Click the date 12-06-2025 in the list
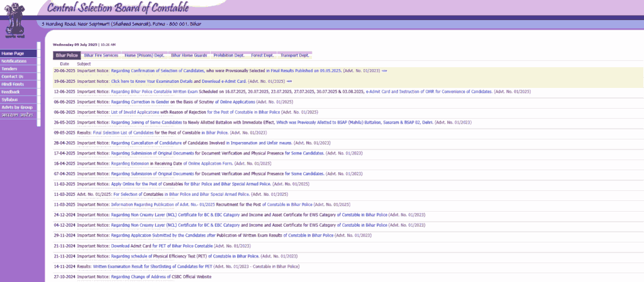 tap(65, 92)
